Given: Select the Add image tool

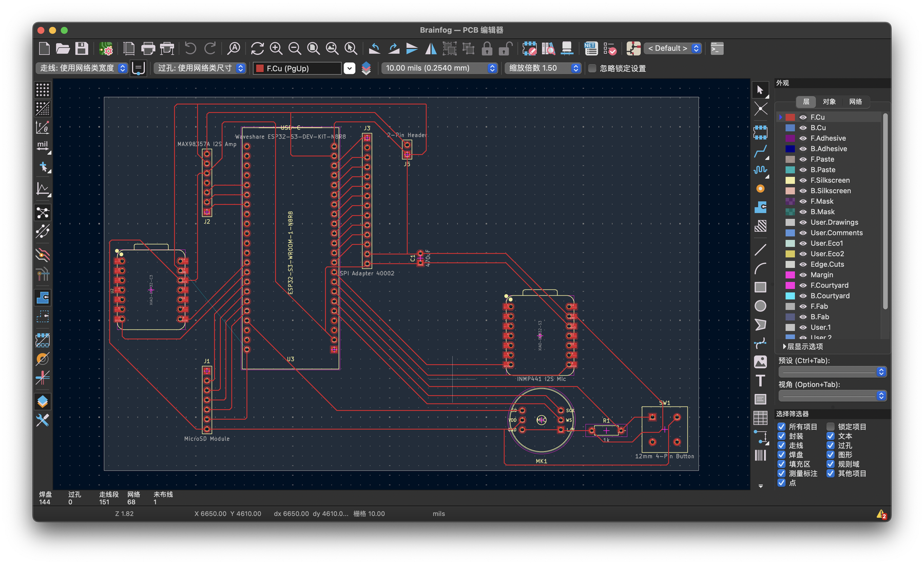Looking at the screenshot, I should [x=760, y=362].
